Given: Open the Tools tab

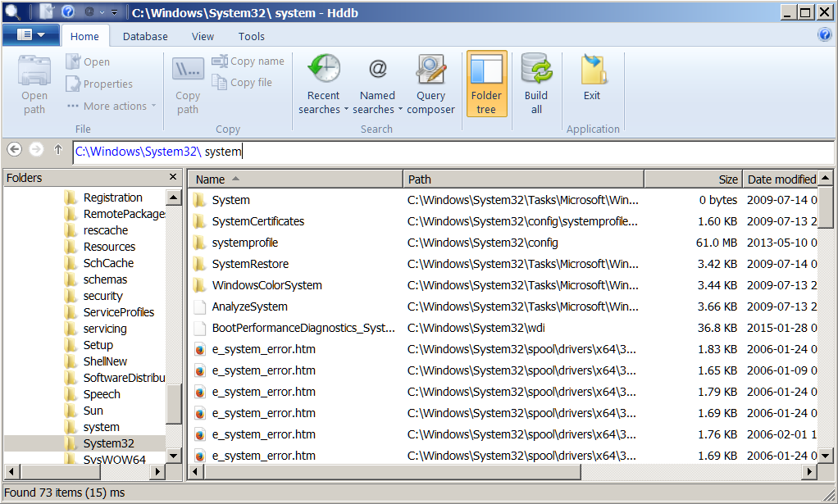Looking at the screenshot, I should (x=251, y=36).
